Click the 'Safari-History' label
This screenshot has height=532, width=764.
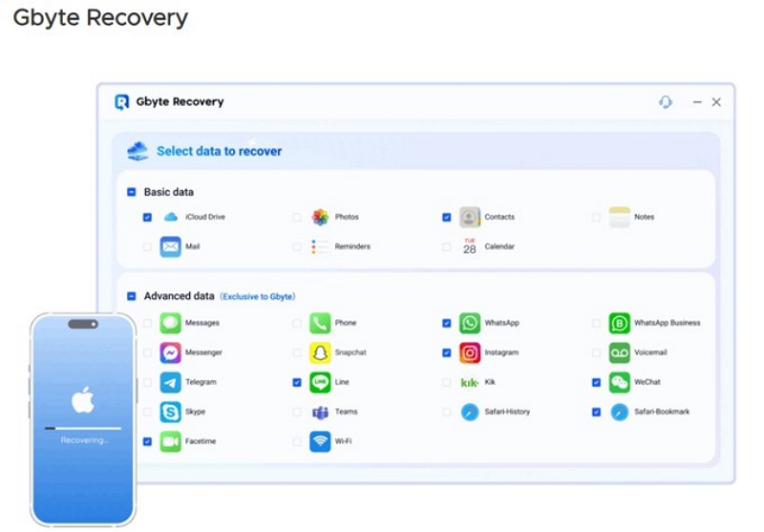pyautogui.click(x=507, y=413)
